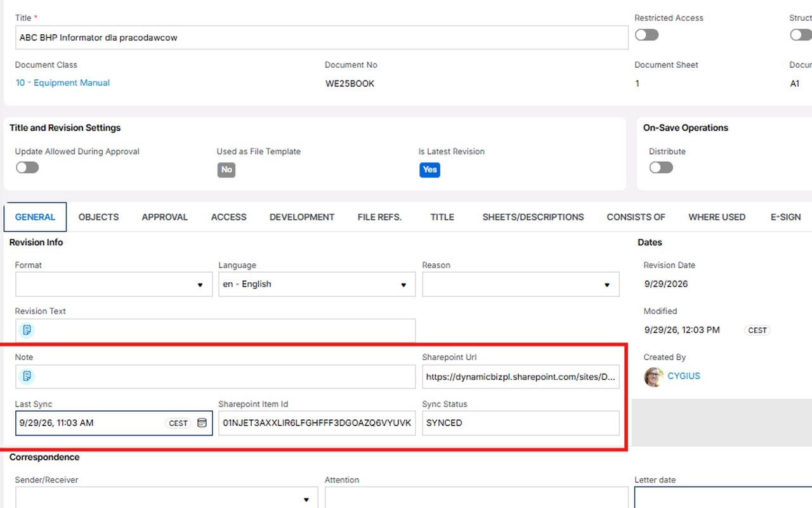Open the Revision Text editor icon
This screenshot has height=508, width=812.
click(27, 330)
